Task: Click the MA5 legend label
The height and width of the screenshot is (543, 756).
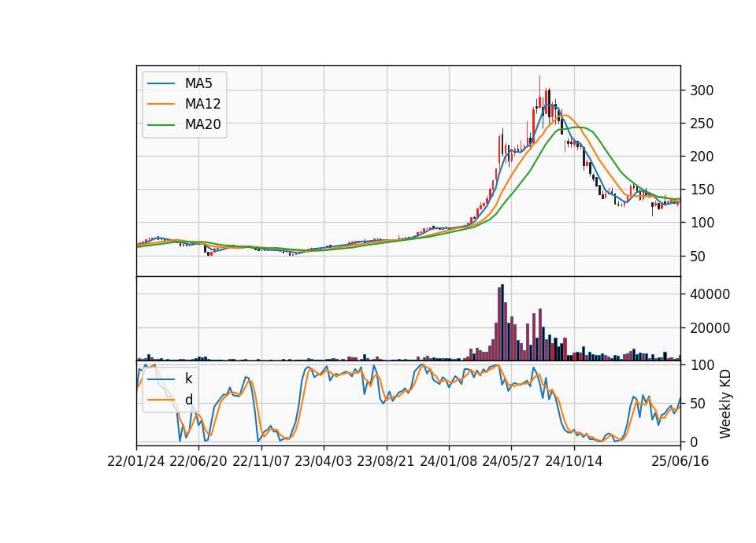Action: point(198,83)
